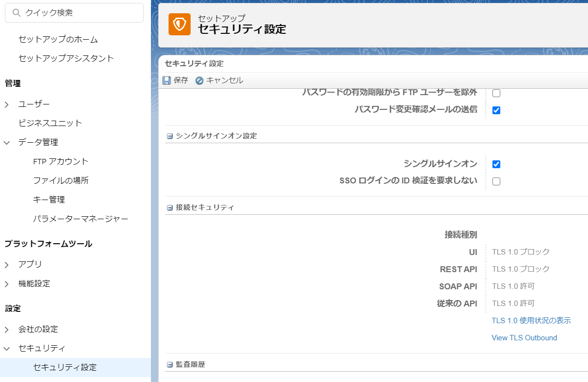Uncheck the シングルサインオン checkbox

pos(496,164)
